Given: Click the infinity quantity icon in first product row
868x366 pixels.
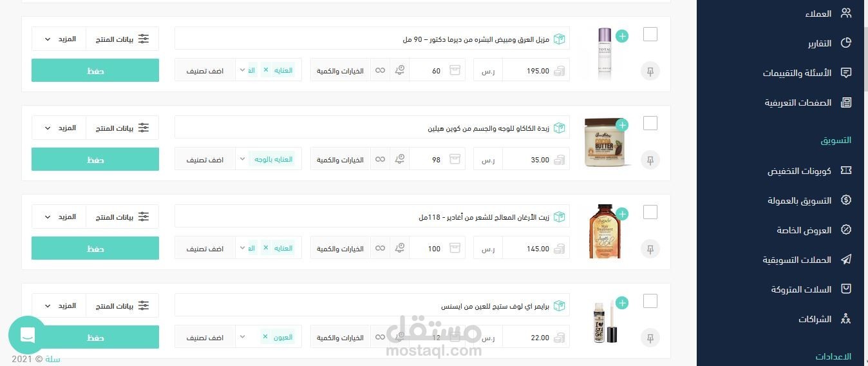Looking at the screenshot, I should point(381,71).
